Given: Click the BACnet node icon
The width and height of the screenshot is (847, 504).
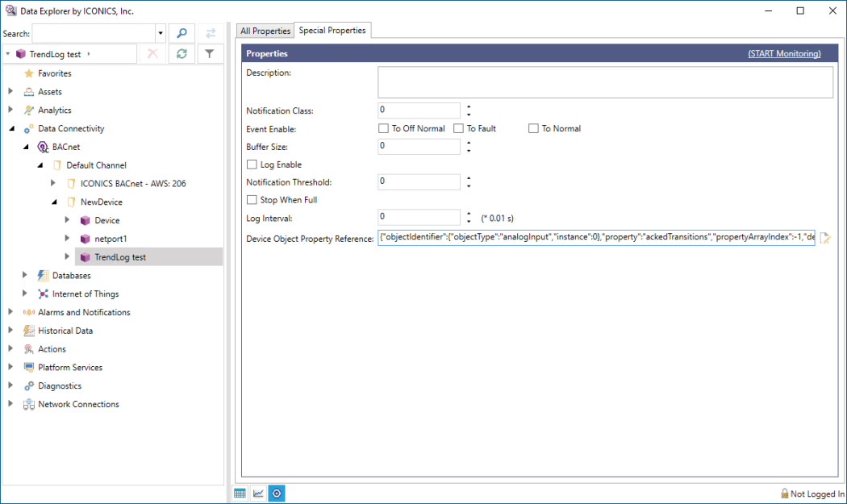Looking at the screenshot, I should pos(44,147).
